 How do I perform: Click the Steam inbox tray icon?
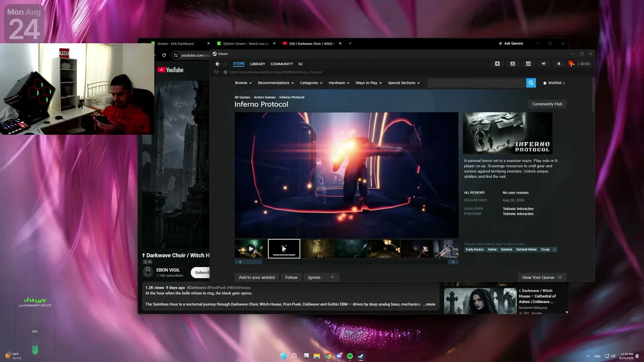point(513,64)
